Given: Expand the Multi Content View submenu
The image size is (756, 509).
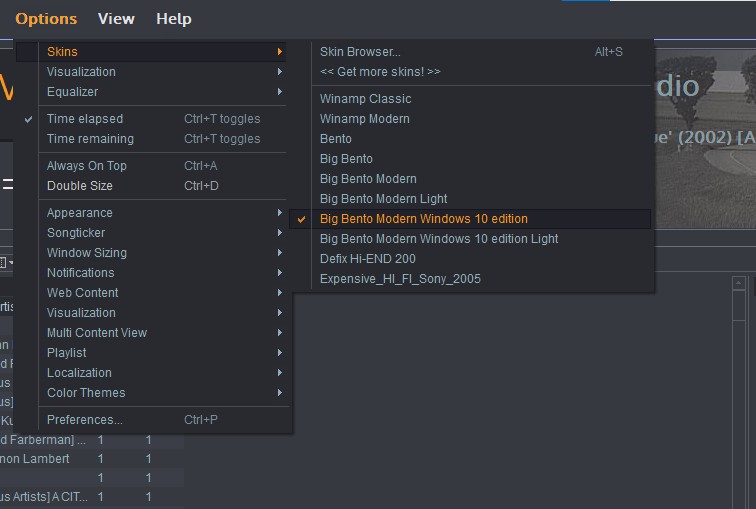Looking at the screenshot, I should point(151,333).
